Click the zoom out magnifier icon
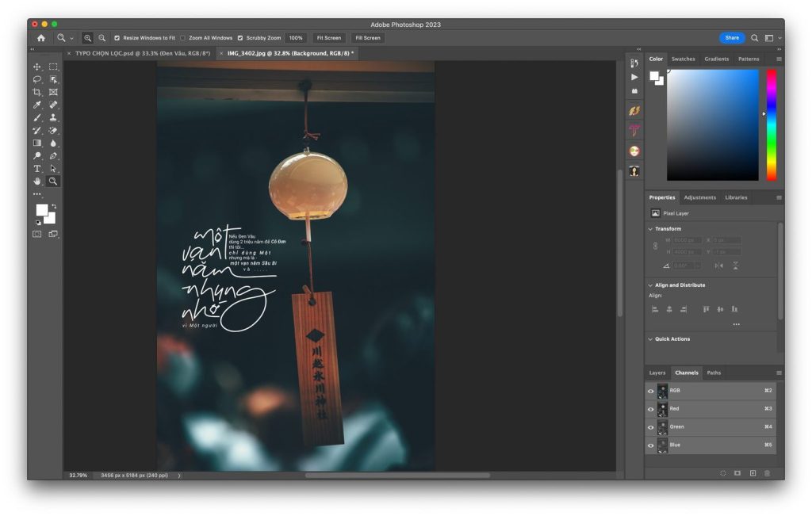 (x=101, y=38)
